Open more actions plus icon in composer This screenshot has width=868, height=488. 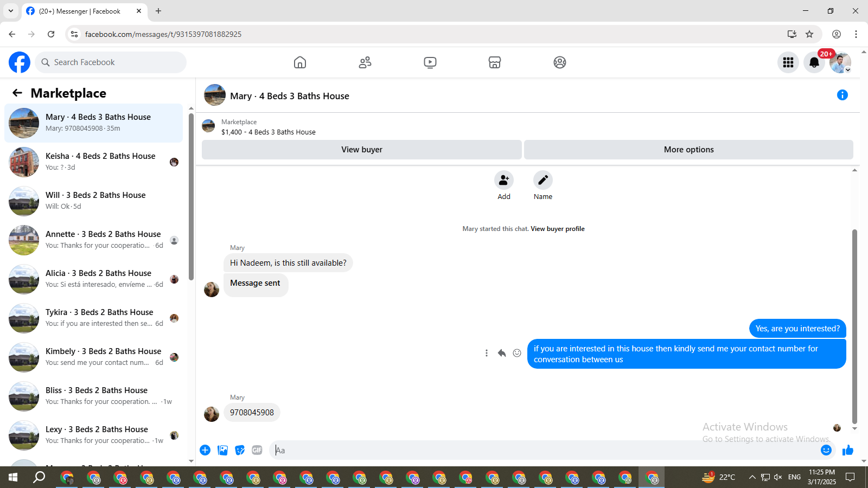click(205, 450)
